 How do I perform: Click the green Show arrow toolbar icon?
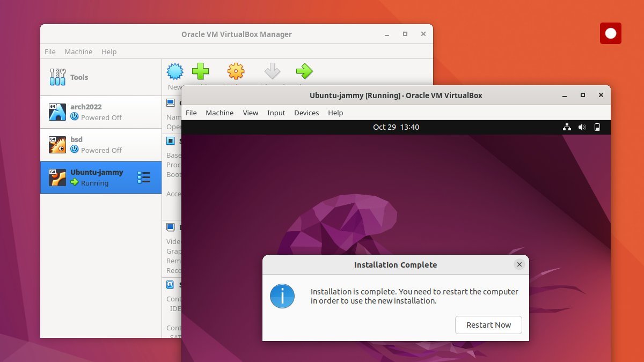coord(304,71)
